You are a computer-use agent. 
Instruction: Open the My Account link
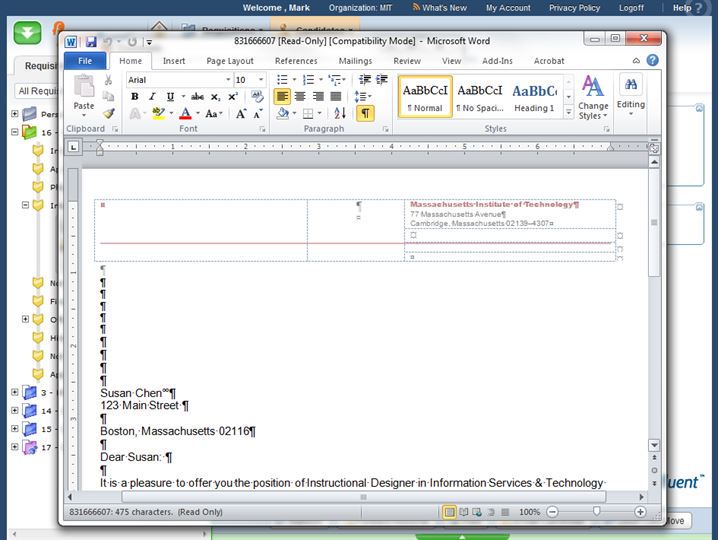(508, 8)
